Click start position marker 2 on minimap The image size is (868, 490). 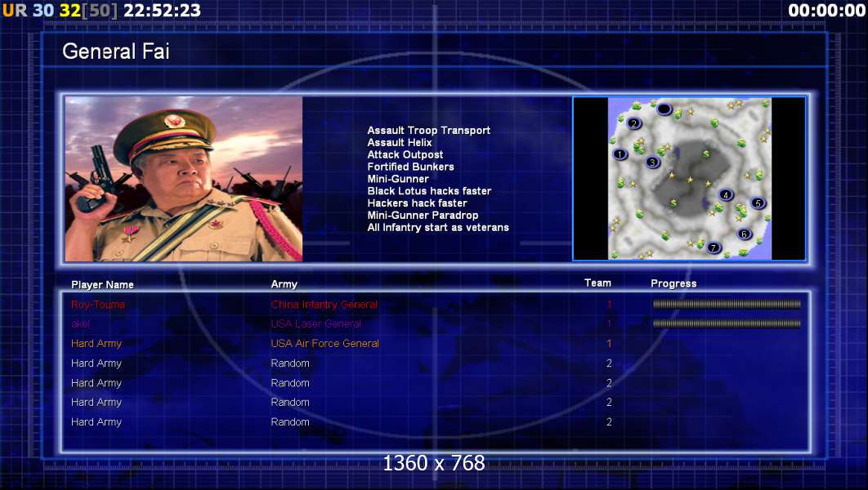point(634,123)
